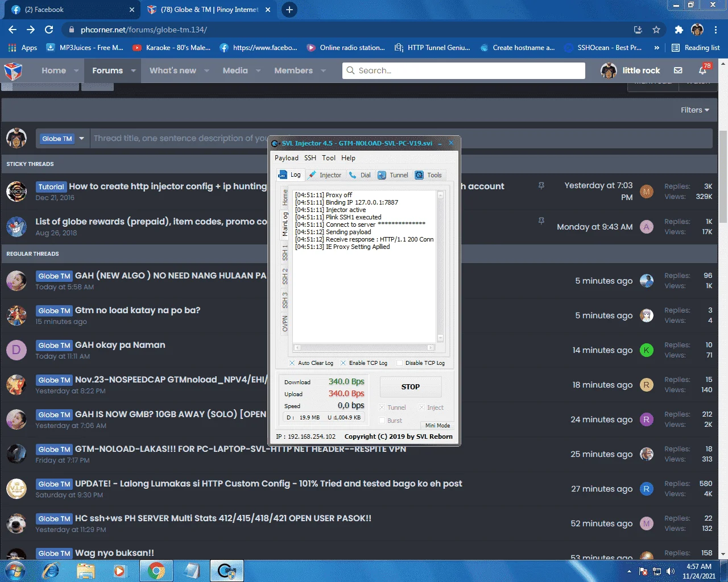The width and height of the screenshot is (728, 582).
Task: Click the browser back arrow
Action: click(x=13, y=30)
